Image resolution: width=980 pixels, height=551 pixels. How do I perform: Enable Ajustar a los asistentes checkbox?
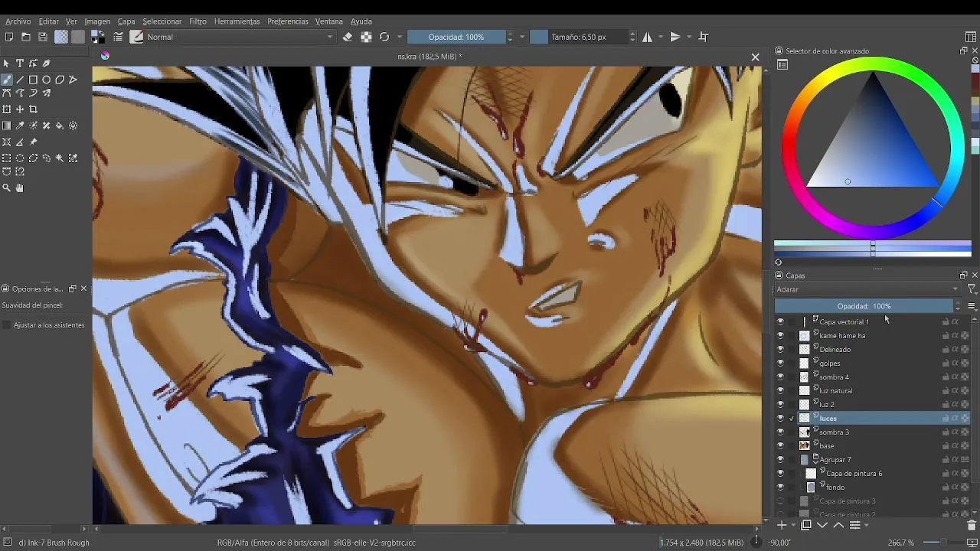coord(7,325)
